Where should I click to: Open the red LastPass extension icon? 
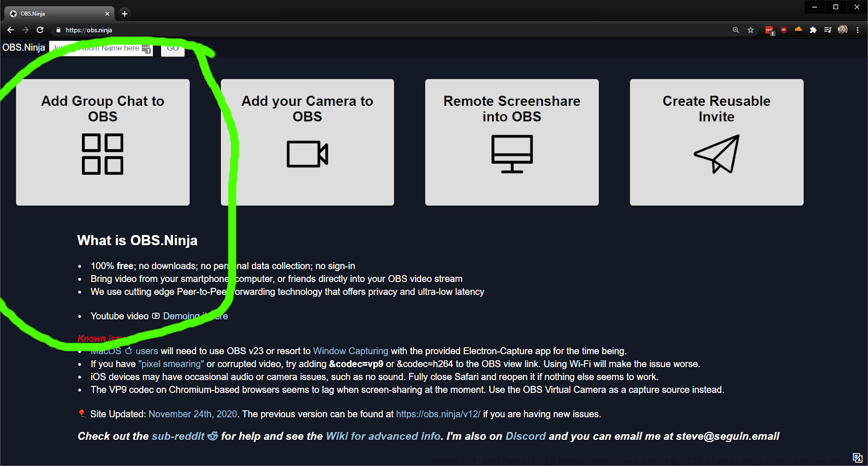[x=769, y=30]
